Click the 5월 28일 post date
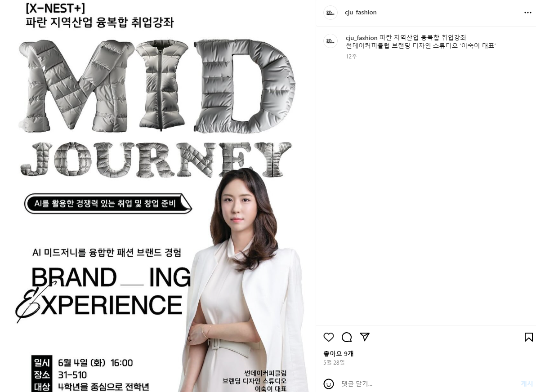This screenshot has width=536, height=392. pyautogui.click(x=334, y=363)
